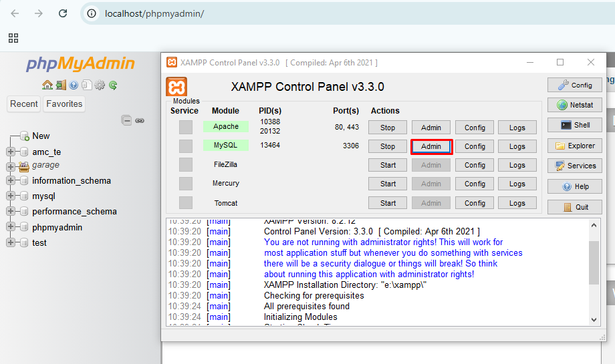Click XAMPP orange logo in control panel
The height and width of the screenshot is (364, 615).
[176, 87]
